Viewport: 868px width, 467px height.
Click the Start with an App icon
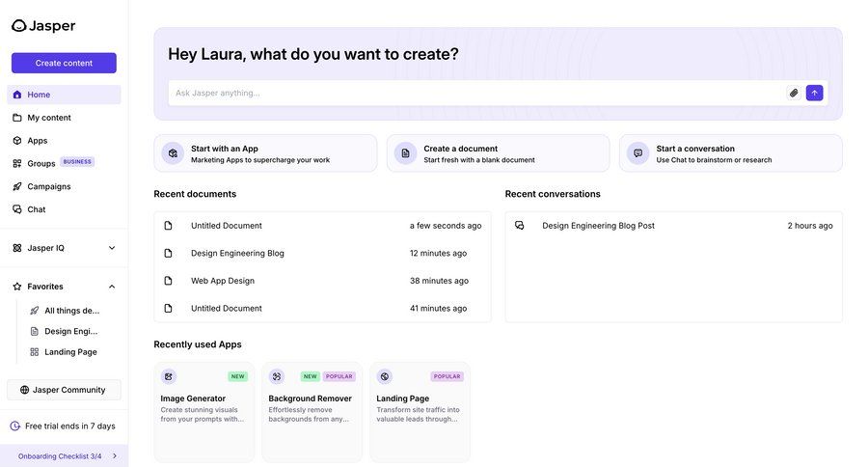173,153
